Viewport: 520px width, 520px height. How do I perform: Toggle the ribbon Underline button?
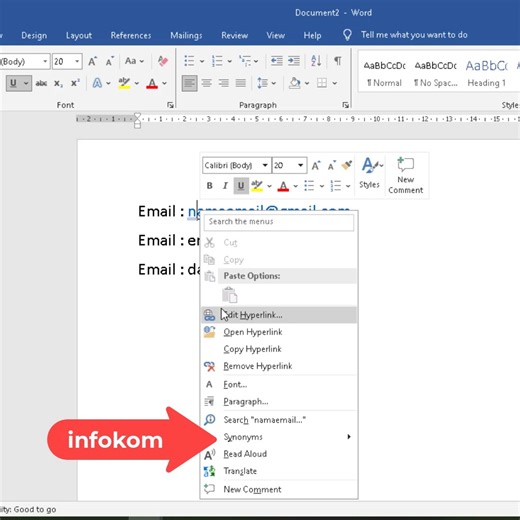(x=13, y=83)
